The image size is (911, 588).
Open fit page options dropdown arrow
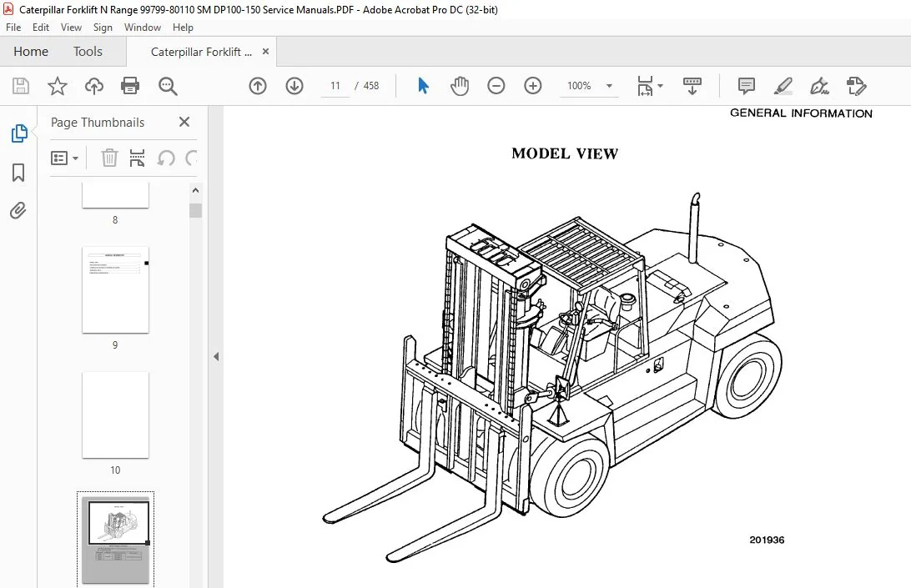660,86
